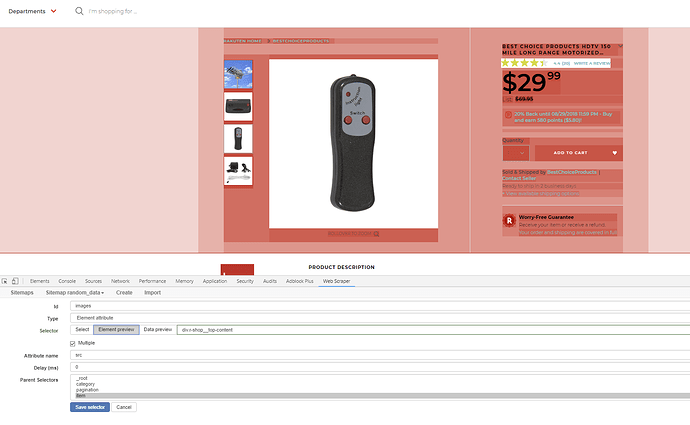Select the power adapter cables thumbnail

238,170
